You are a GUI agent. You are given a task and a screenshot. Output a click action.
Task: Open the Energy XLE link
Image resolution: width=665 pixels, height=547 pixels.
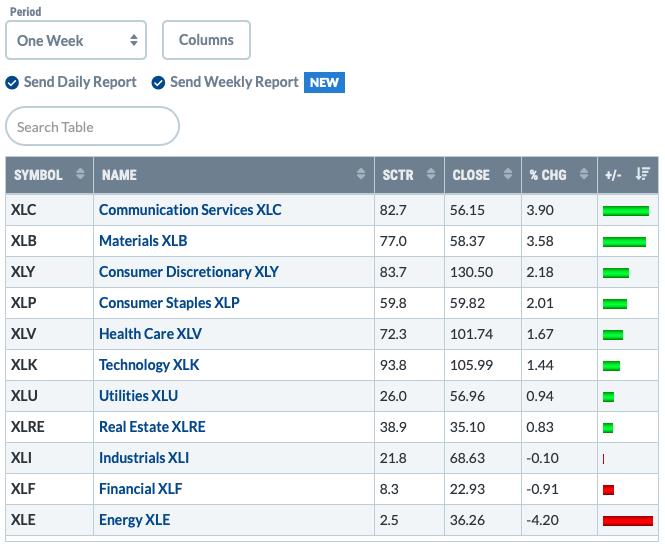[134, 520]
